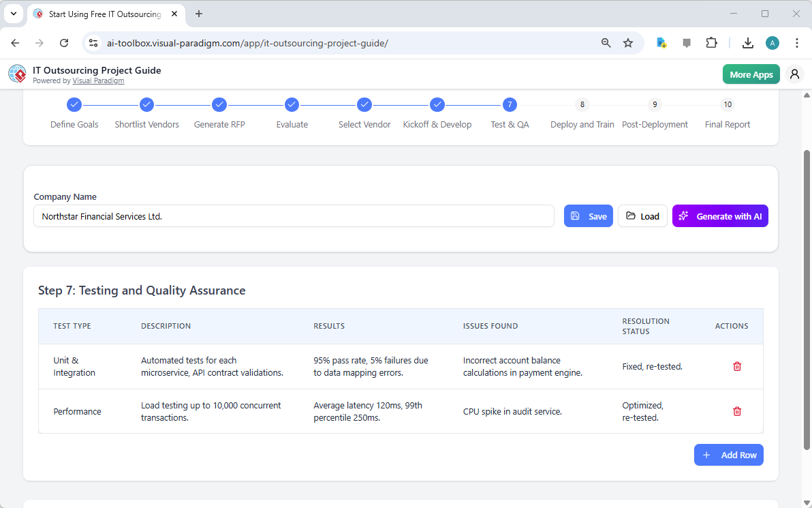Delete the Unit & Integration test row
The height and width of the screenshot is (508, 812).
(736, 366)
